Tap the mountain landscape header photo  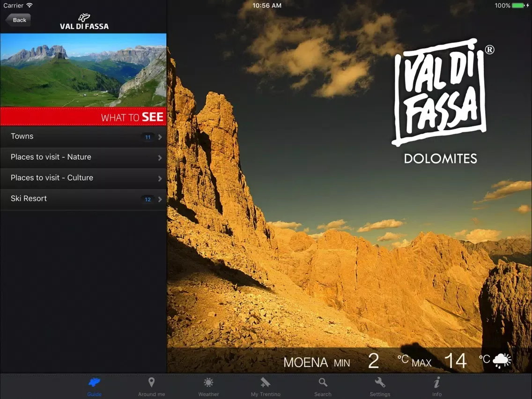[x=83, y=70]
